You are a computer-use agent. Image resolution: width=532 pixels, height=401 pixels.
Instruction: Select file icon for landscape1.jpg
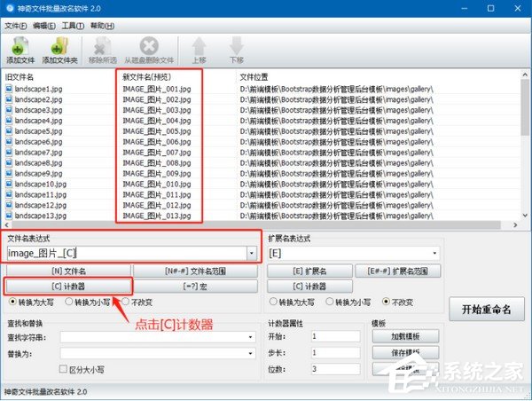[9, 89]
